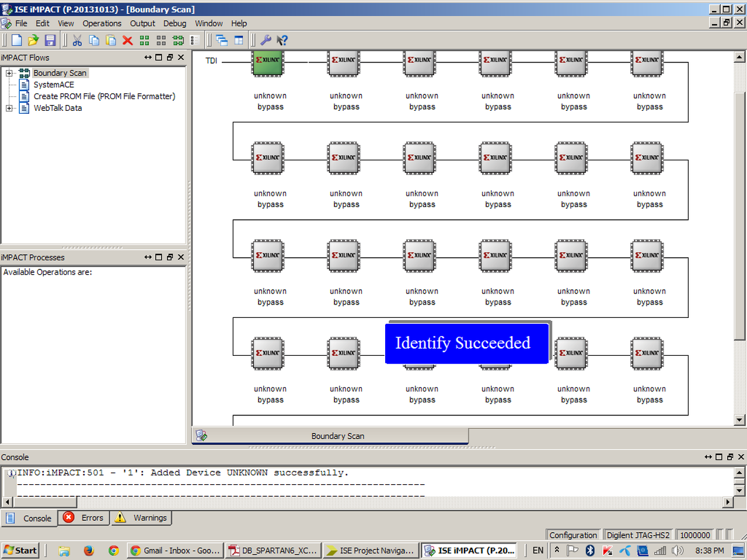Click the Boundary Scan flow icon in tree
This screenshot has width=747, height=560.
click(25, 73)
